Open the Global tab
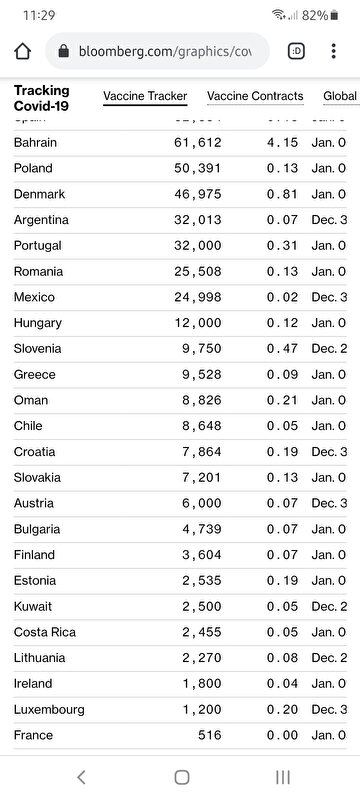Image resolution: width=360 pixels, height=800 pixels. [x=340, y=96]
